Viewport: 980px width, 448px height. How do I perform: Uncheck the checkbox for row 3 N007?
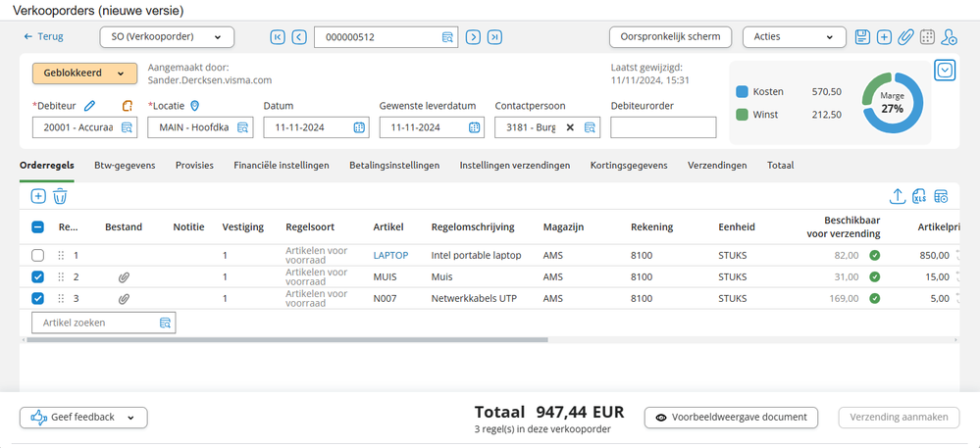point(37,299)
